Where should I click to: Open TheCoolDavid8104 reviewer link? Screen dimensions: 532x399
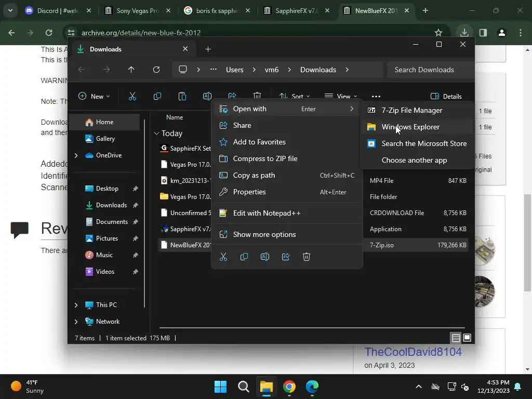click(413, 352)
